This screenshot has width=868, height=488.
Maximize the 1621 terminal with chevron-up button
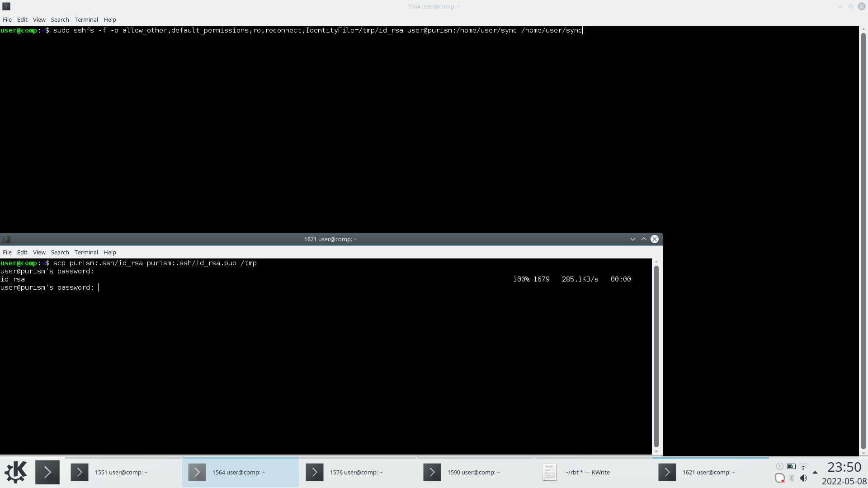point(643,239)
